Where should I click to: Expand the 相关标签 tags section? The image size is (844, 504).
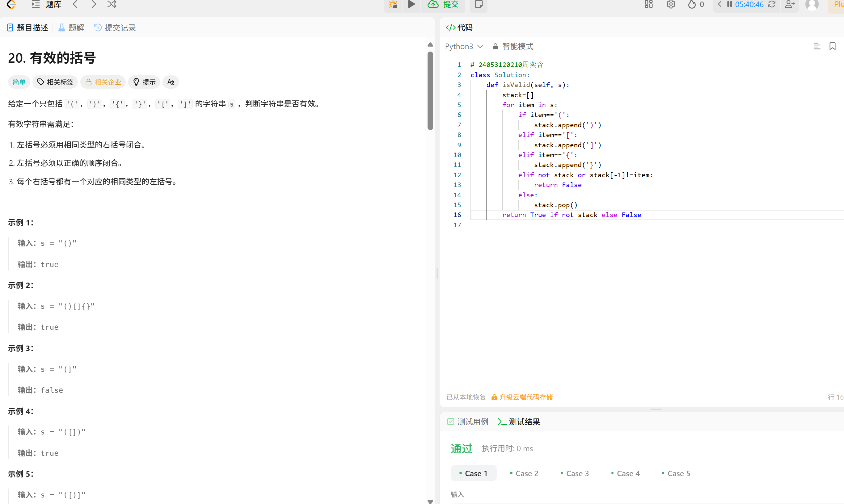click(x=55, y=82)
